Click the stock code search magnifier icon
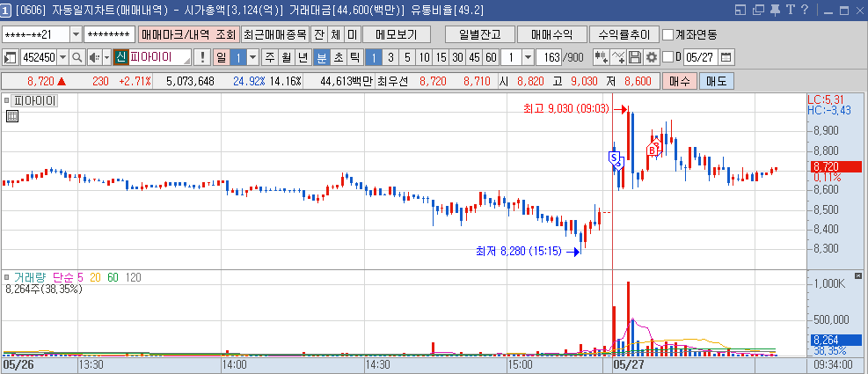Viewport: 868px width, 374px height. (77, 57)
